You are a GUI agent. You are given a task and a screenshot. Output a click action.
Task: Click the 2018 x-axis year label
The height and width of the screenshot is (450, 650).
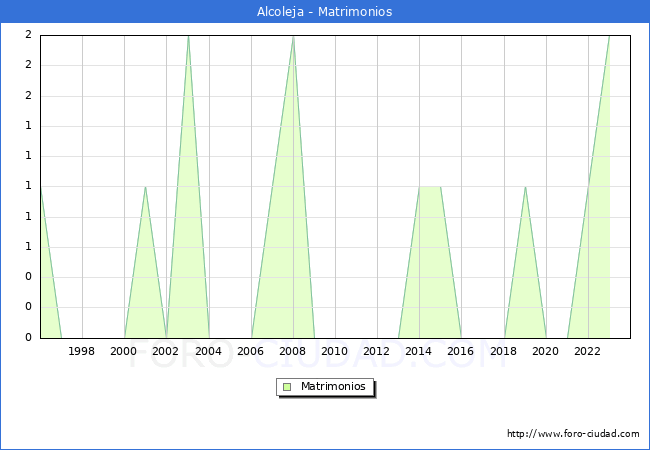(503, 351)
